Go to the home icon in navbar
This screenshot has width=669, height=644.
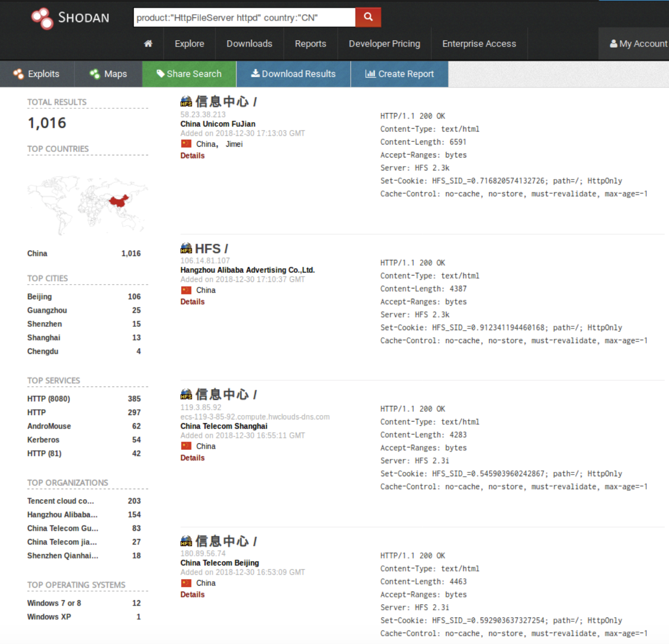[148, 44]
